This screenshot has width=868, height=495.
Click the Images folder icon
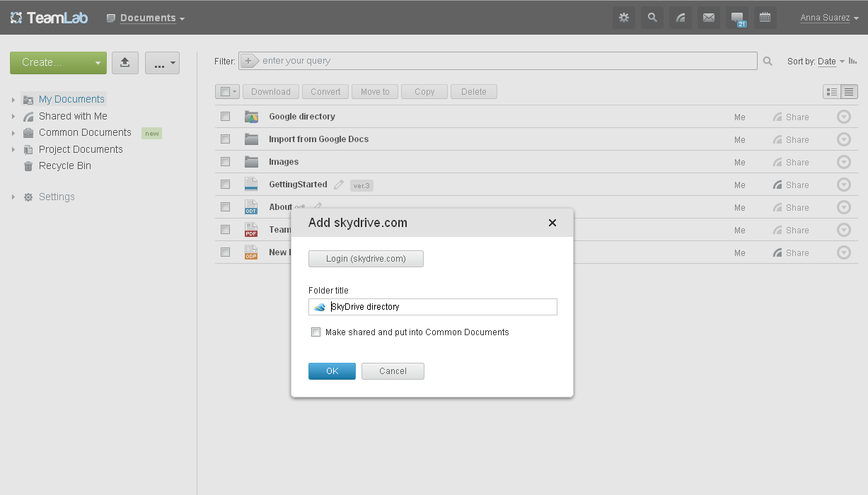(251, 162)
